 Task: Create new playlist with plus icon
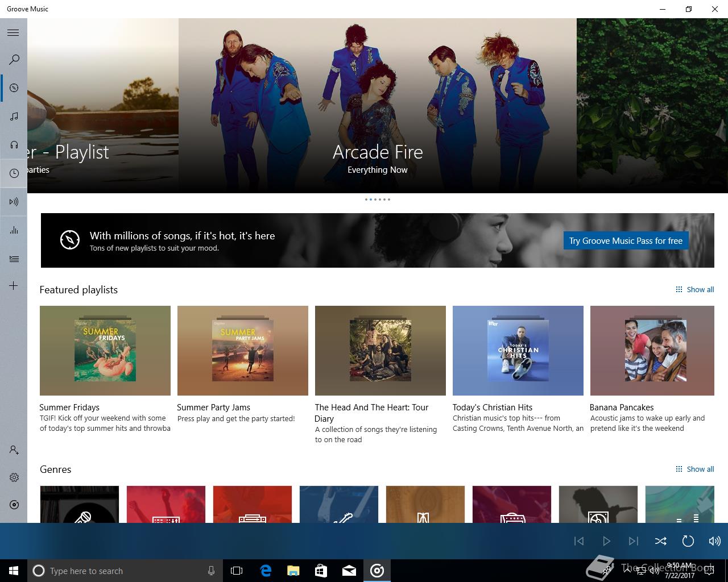tap(14, 286)
